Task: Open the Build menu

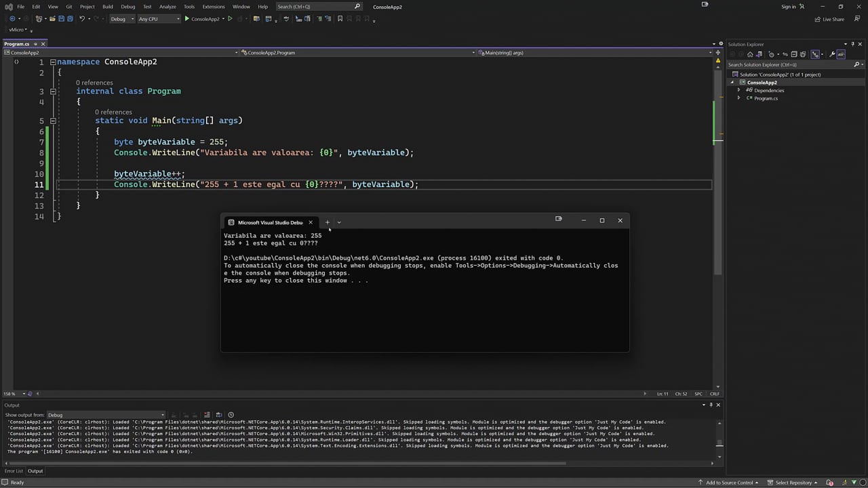Action: point(108,7)
